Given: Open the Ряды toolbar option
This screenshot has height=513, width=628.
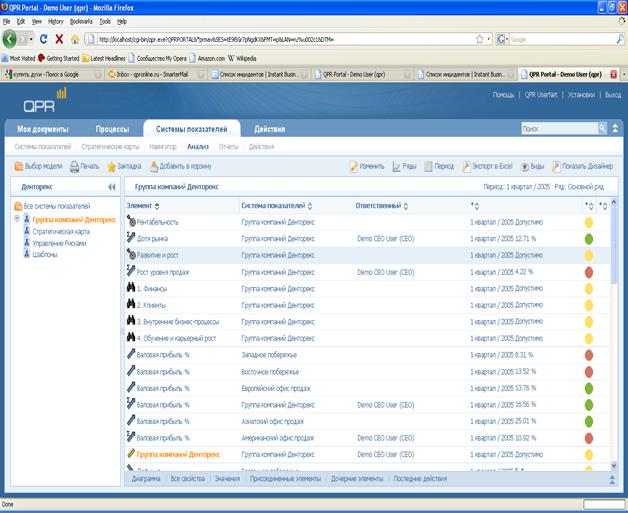Looking at the screenshot, I should click(x=404, y=166).
